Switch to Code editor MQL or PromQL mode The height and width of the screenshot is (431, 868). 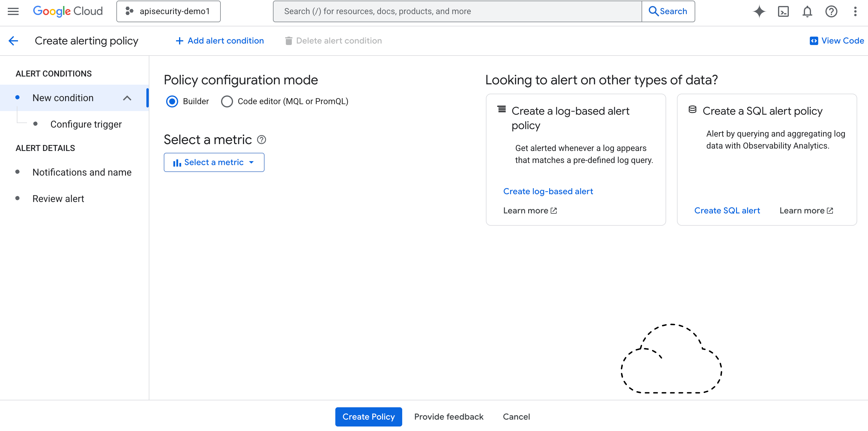227,101
